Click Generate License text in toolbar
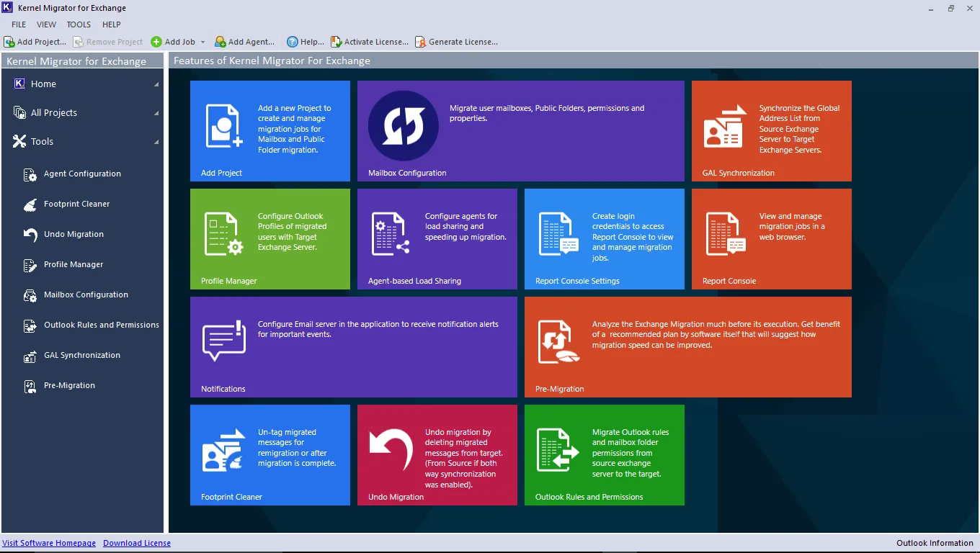Image resolution: width=980 pixels, height=553 pixels. coord(463,42)
